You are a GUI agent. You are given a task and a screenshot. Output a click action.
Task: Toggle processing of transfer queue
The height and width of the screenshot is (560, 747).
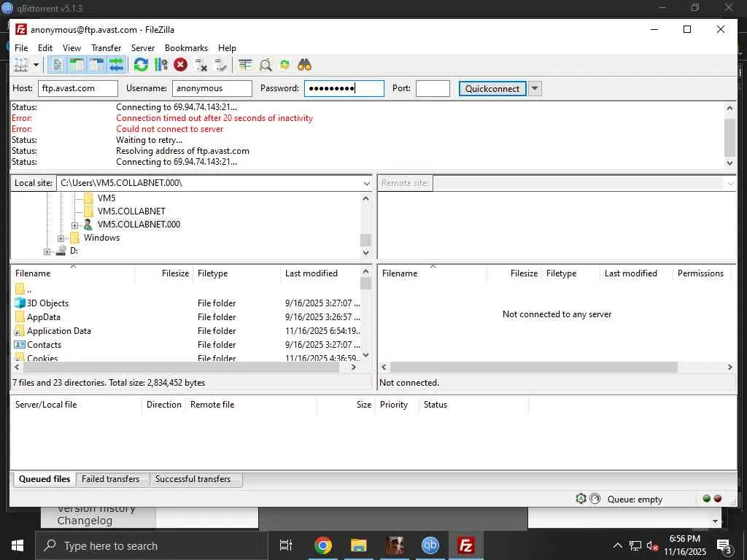[161, 65]
